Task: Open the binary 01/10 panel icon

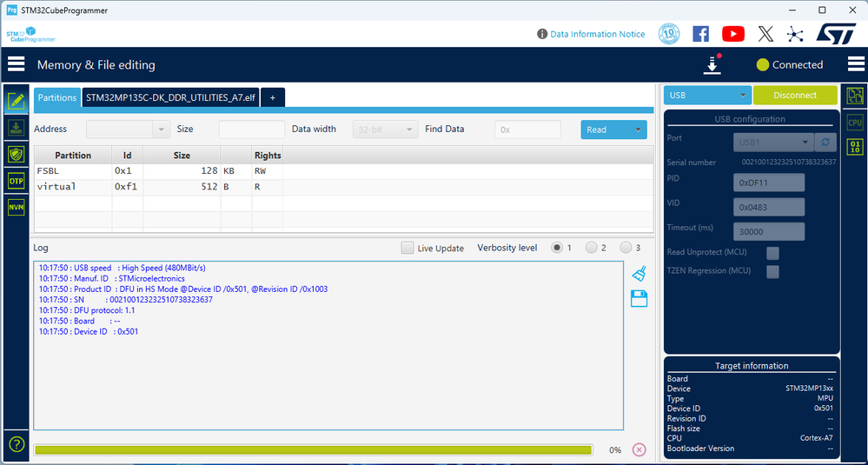Action: (855, 147)
